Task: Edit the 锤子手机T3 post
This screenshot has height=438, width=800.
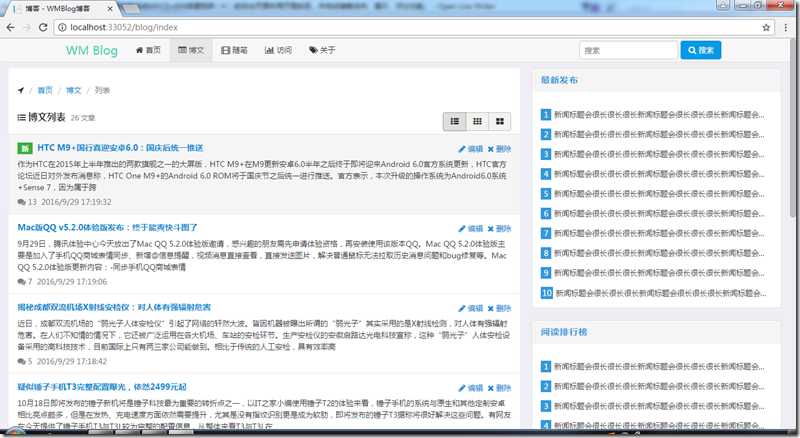Action: (470, 388)
